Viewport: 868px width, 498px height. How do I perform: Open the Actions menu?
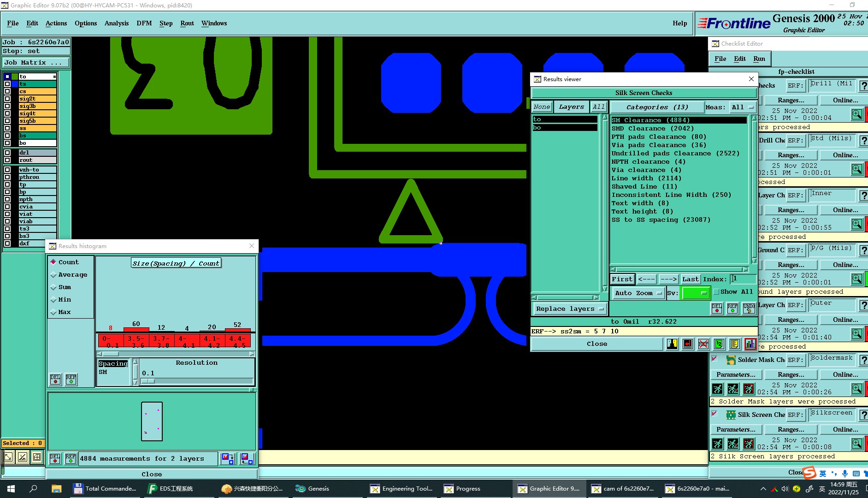point(56,23)
